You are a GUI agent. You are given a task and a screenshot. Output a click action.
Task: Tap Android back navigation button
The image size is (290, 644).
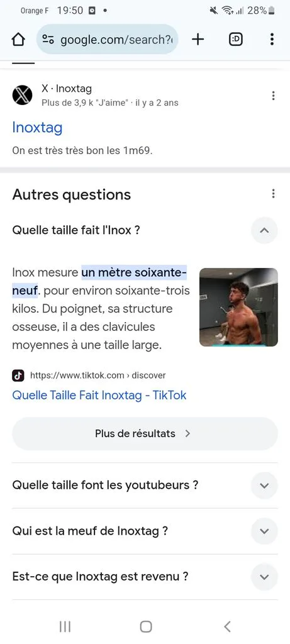point(227,626)
